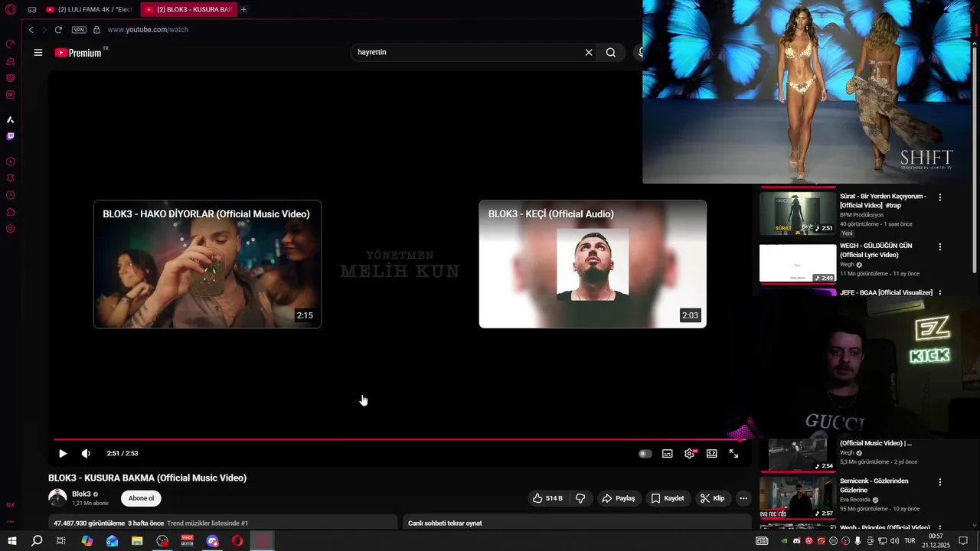Click description text '47.487.930 görüntüleme'
980x551 pixels.
89,523
